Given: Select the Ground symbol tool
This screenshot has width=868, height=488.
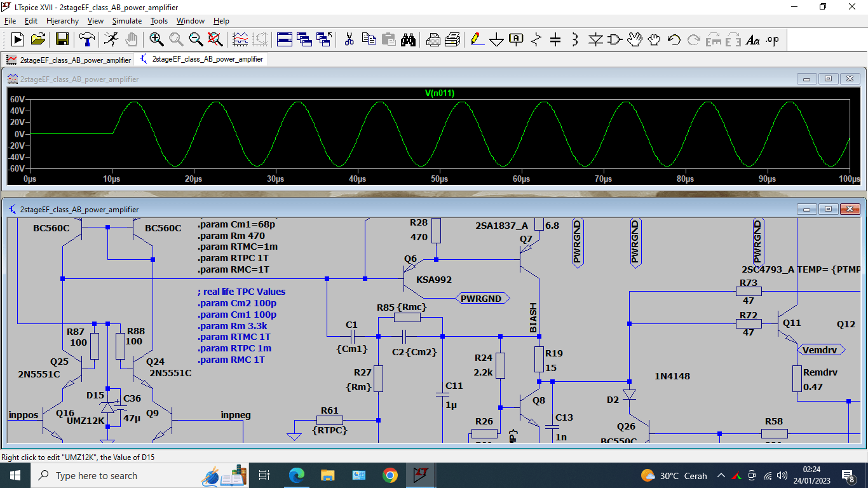Looking at the screenshot, I should [x=496, y=39].
